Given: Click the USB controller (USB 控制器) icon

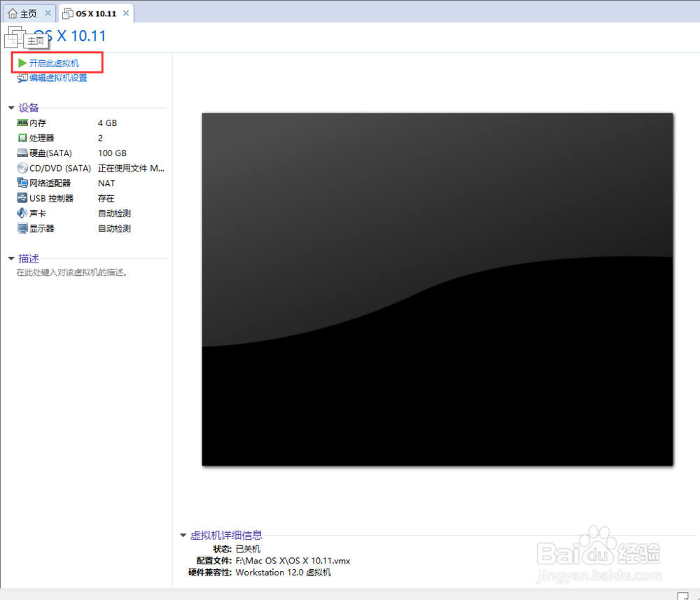Looking at the screenshot, I should (x=22, y=197).
